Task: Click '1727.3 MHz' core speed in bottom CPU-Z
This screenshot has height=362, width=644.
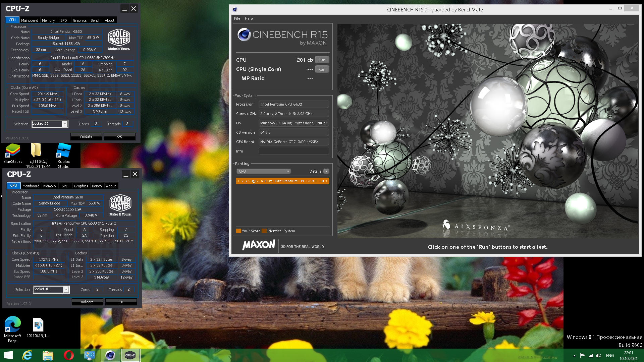Action: [x=49, y=260]
